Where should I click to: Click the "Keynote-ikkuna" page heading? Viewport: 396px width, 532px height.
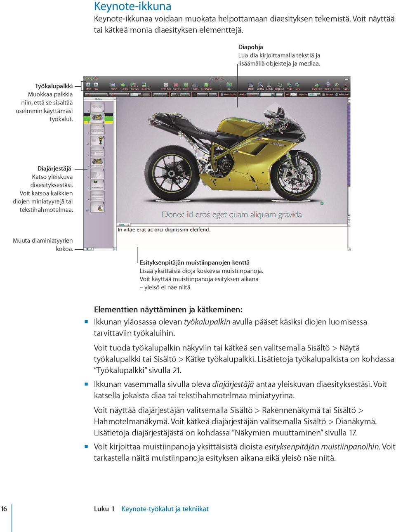coord(132,6)
